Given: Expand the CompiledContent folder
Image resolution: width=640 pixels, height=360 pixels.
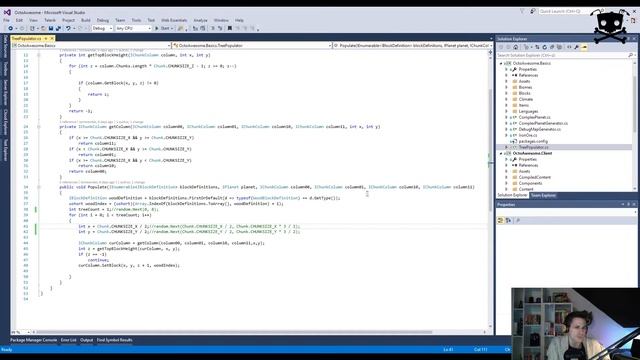Looking at the screenshot, I should click(x=507, y=177).
